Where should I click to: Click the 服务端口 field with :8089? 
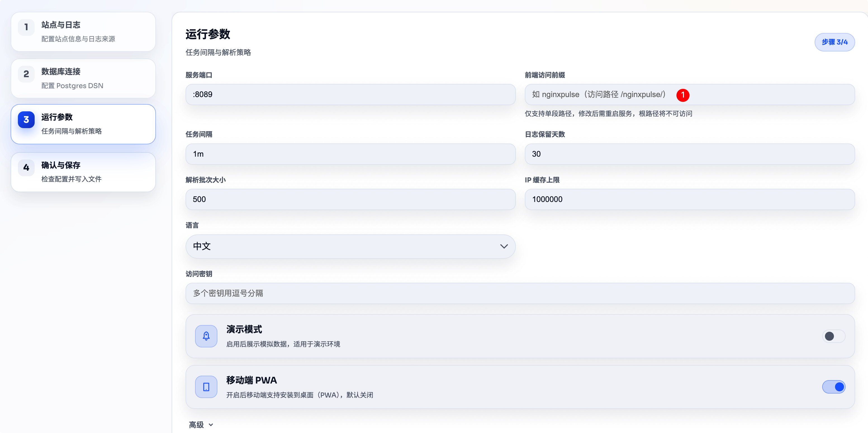click(350, 95)
